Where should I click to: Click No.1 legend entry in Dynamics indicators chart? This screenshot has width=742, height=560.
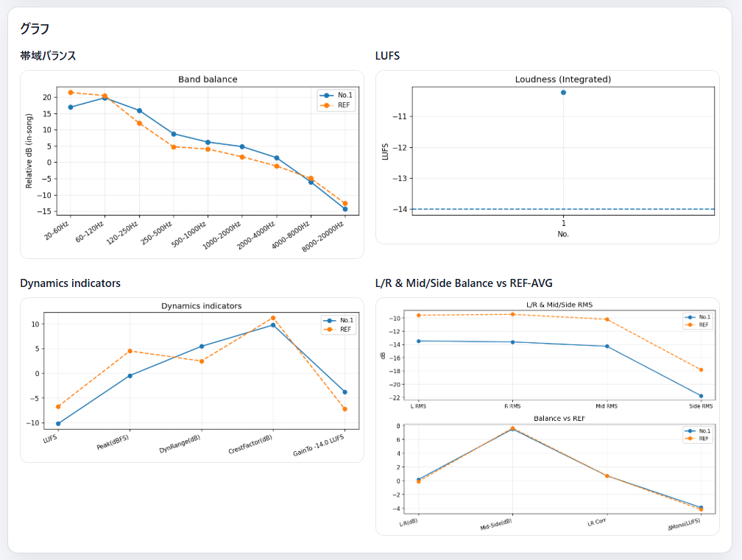[340, 320]
